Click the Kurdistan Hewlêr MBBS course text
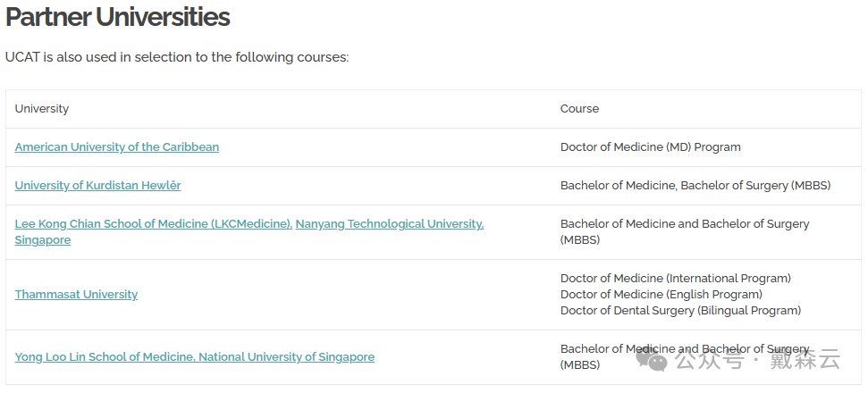The image size is (868, 393). tap(695, 185)
